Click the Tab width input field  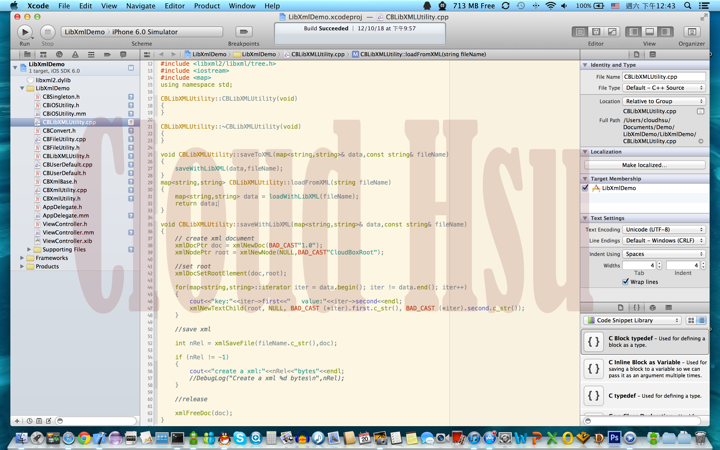pos(639,265)
